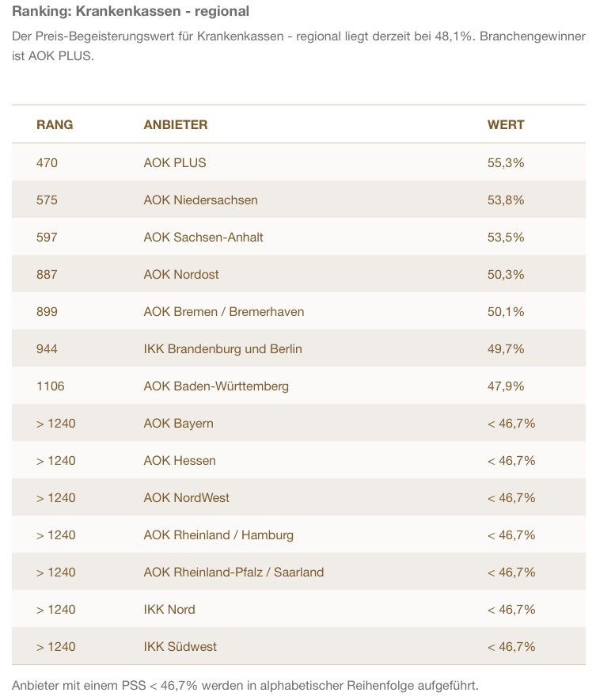Click AOK Rheinland / Hamburg

coord(218,535)
